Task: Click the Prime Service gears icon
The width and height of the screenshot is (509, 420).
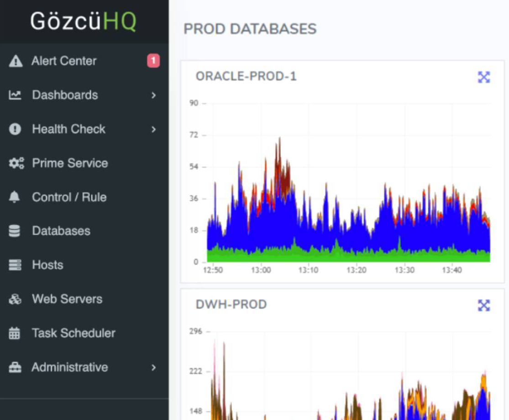Action: (x=16, y=163)
